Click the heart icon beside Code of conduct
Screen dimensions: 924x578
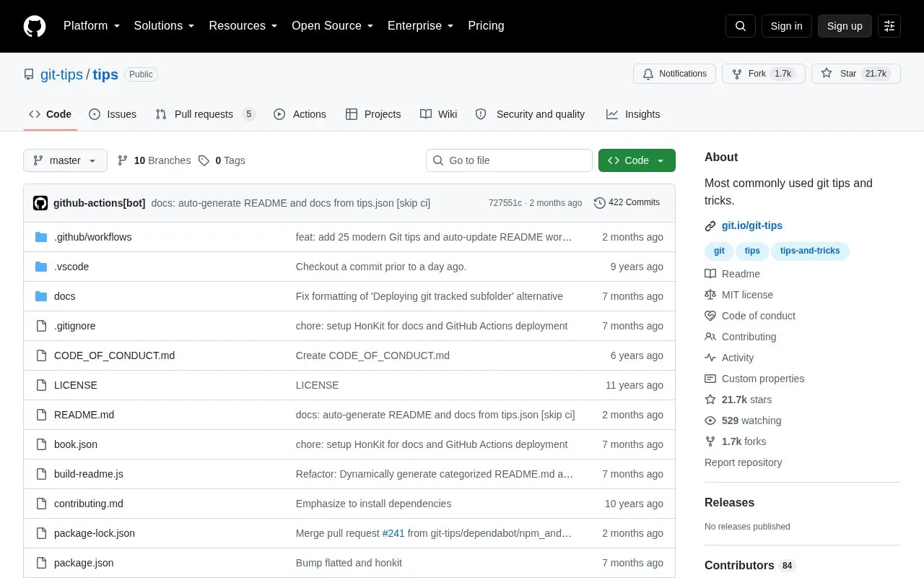click(x=710, y=316)
